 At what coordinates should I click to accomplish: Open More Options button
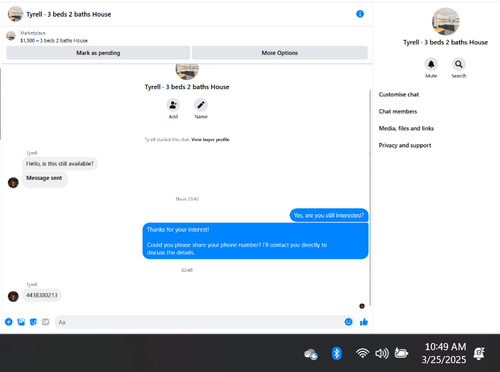click(x=280, y=53)
